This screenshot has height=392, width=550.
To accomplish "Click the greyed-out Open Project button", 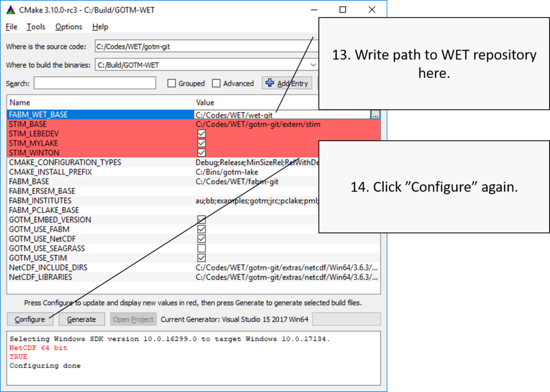I will 133,319.
